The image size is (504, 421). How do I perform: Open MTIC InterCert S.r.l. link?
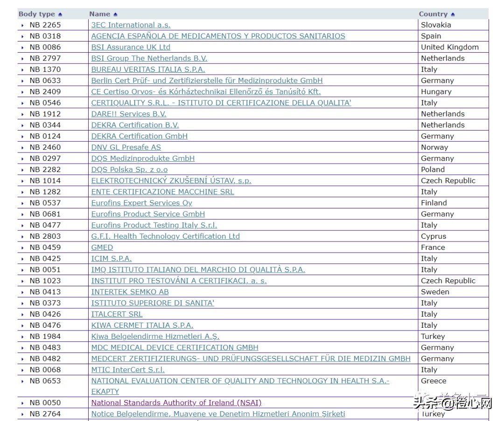click(x=128, y=370)
